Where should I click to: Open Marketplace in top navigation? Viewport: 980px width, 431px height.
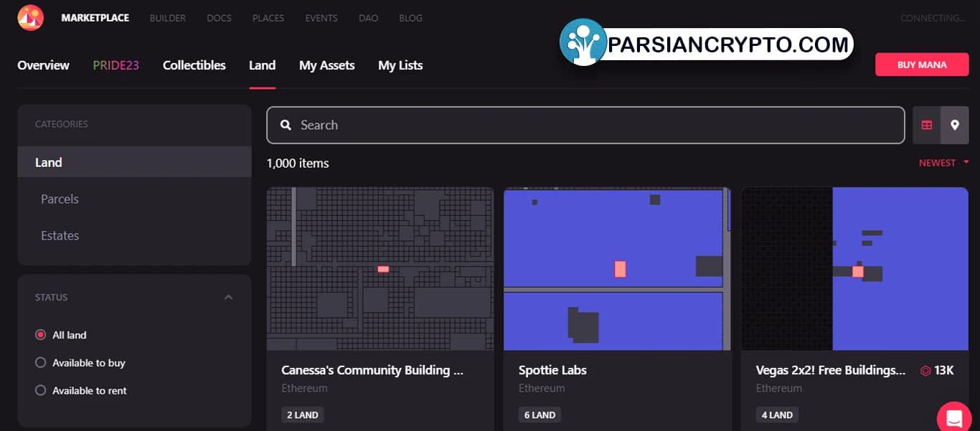[x=95, y=18]
